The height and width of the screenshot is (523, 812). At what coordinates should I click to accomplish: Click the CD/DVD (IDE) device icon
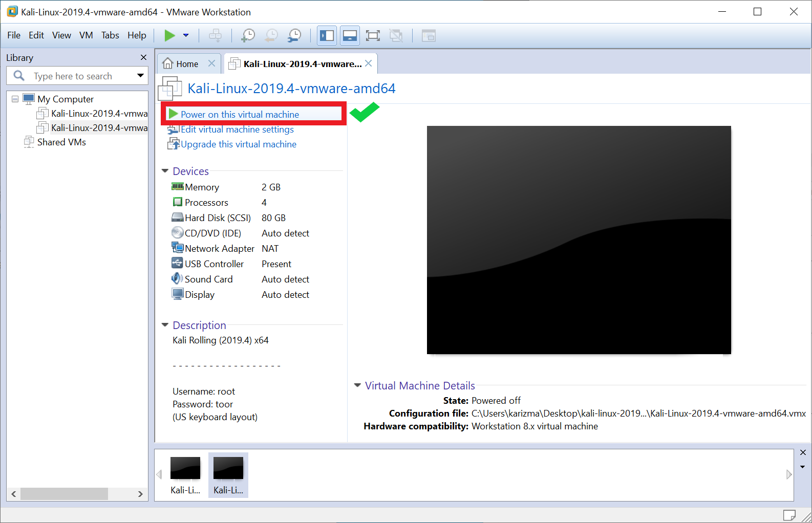coord(178,232)
